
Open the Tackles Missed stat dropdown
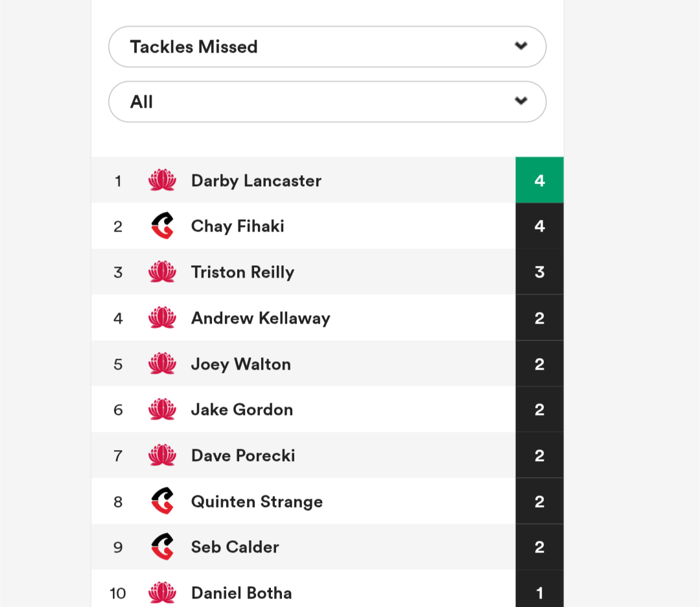327,47
